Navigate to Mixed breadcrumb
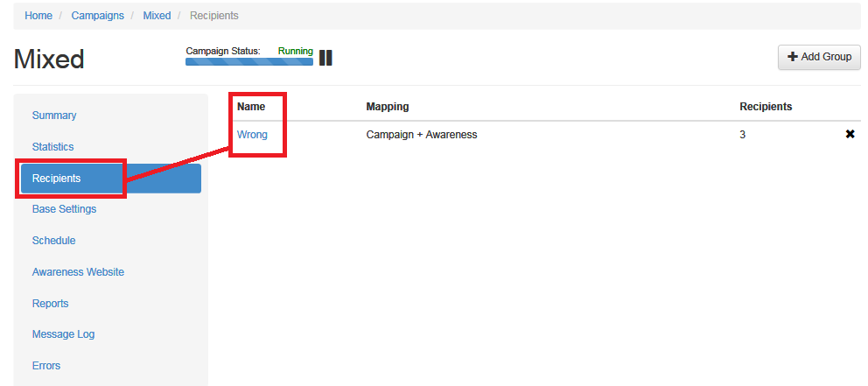The image size is (868, 386). click(157, 16)
